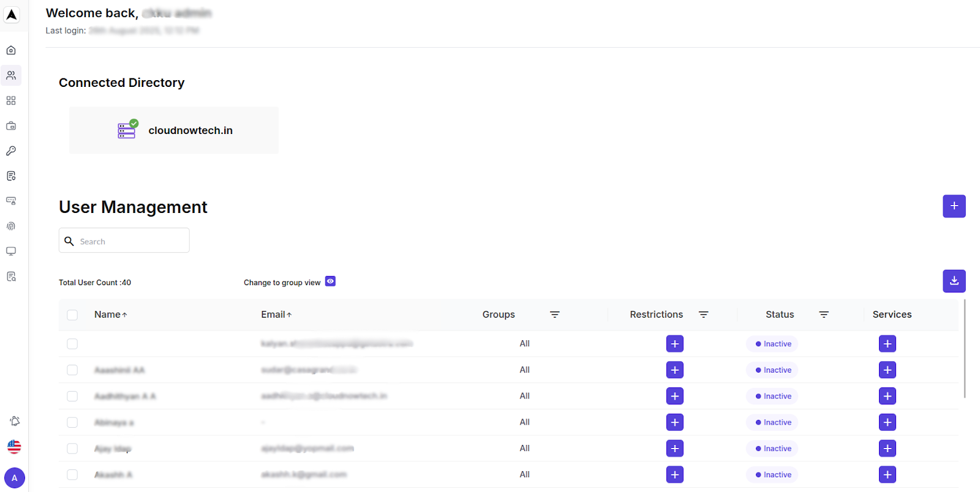Screen dimensions: 980x492
Task: Open the password lock icon in sidebar
Action: pos(11,201)
